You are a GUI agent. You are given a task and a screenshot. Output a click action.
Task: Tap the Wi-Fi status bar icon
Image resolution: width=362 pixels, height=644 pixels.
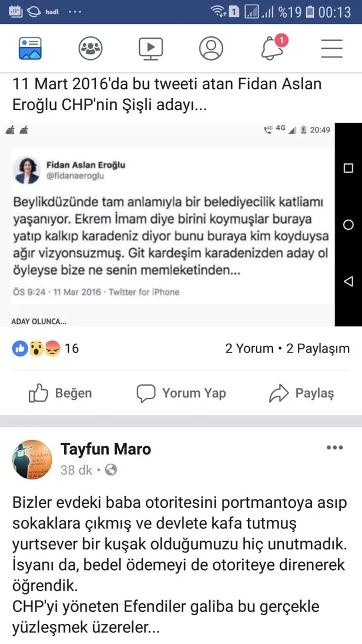pyautogui.click(x=219, y=12)
